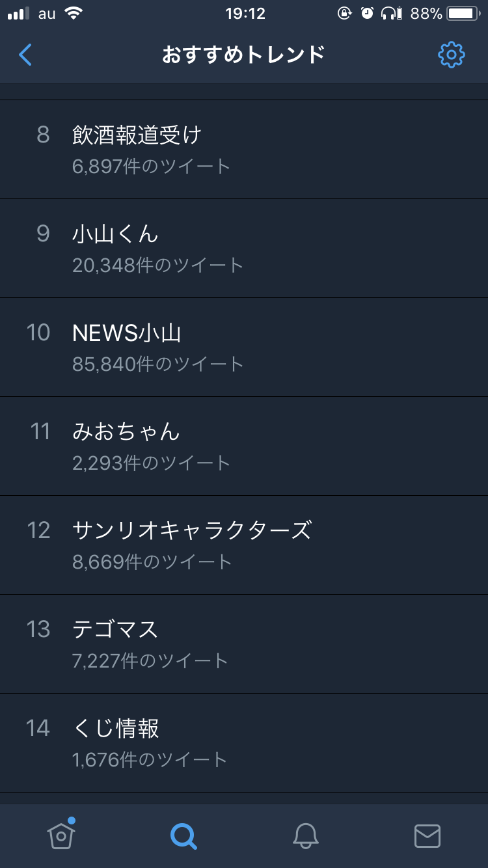The width and height of the screenshot is (488, 868).
Task: Tap the おすすめトレンド header title
Action: tap(243, 55)
